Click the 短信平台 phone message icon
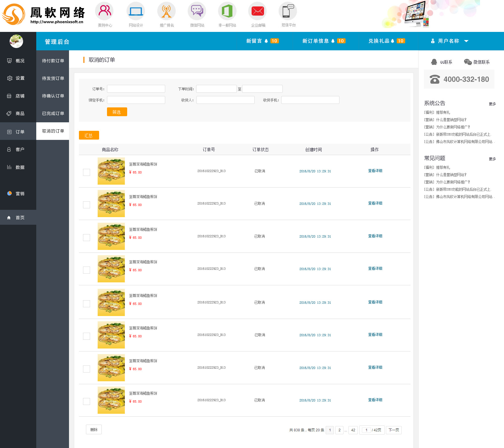Viewport: 504px width, 448px height. 288,11
